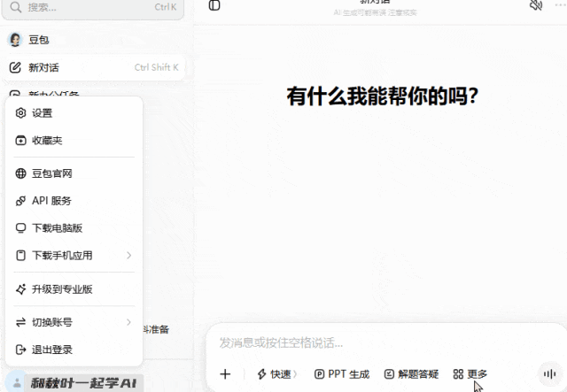
Task: Select the PPT 生成 tool
Action: [x=342, y=374]
